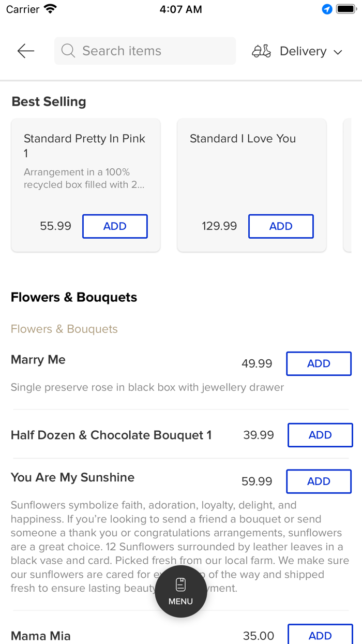Add Standard I Love You item

pyautogui.click(x=281, y=226)
